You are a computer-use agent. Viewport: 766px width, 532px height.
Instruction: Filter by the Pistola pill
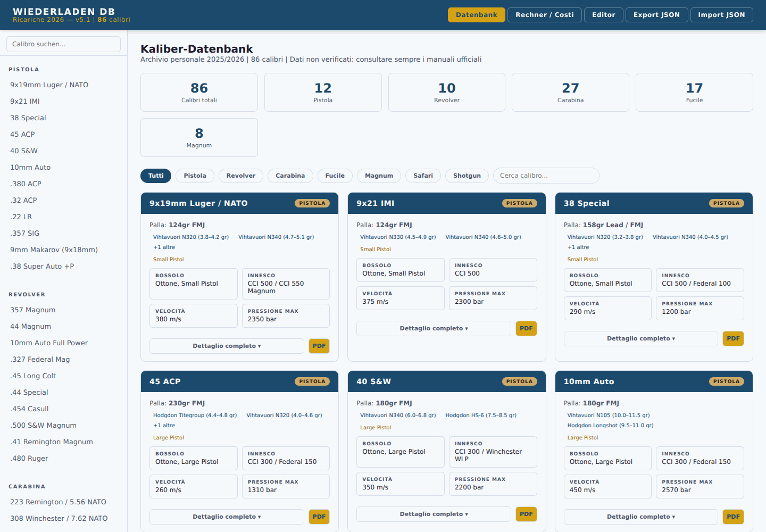tap(195, 176)
